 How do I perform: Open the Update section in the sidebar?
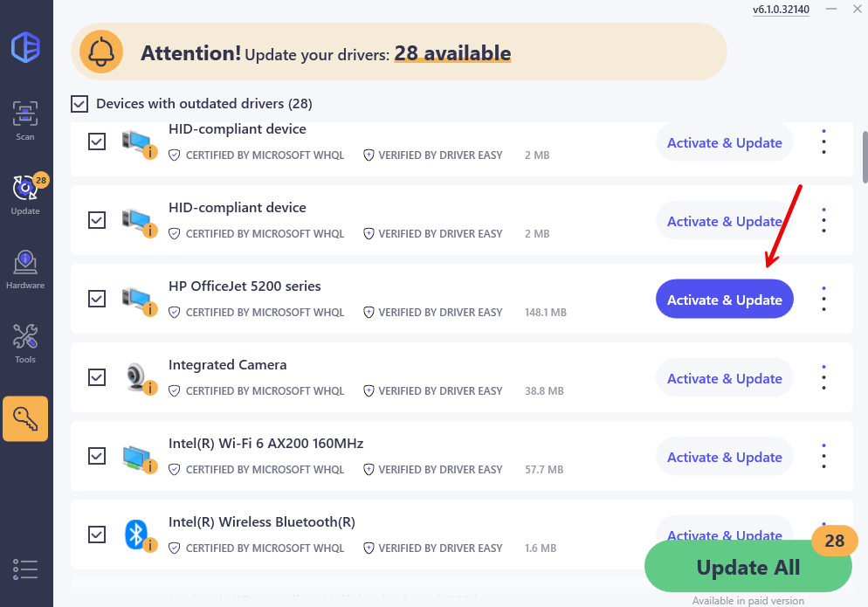pyautogui.click(x=25, y=195)
